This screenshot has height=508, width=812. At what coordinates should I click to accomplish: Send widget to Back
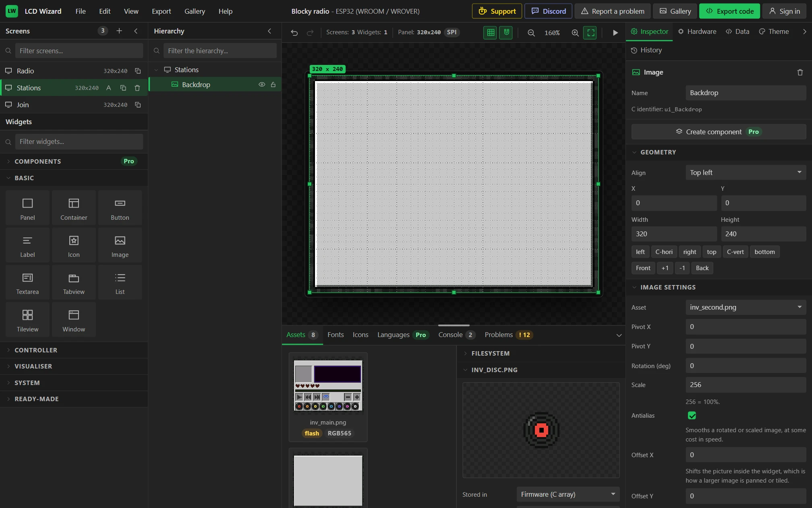(x=702, y=268)
